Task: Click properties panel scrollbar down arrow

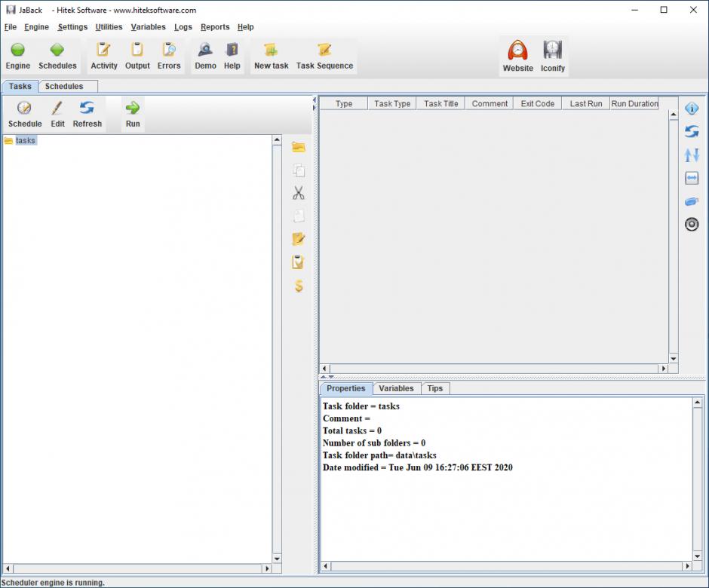Action: click(697, 556)
